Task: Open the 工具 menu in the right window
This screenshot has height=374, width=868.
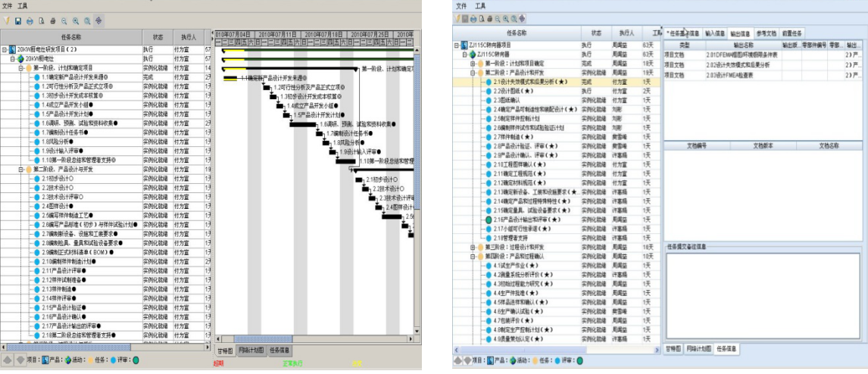Action: pos(480,5)
